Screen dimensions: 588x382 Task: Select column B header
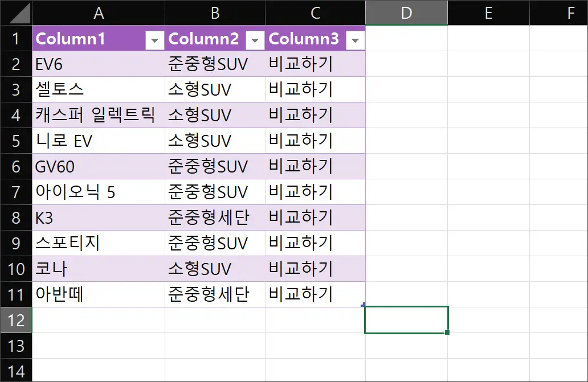coord(215,13)
